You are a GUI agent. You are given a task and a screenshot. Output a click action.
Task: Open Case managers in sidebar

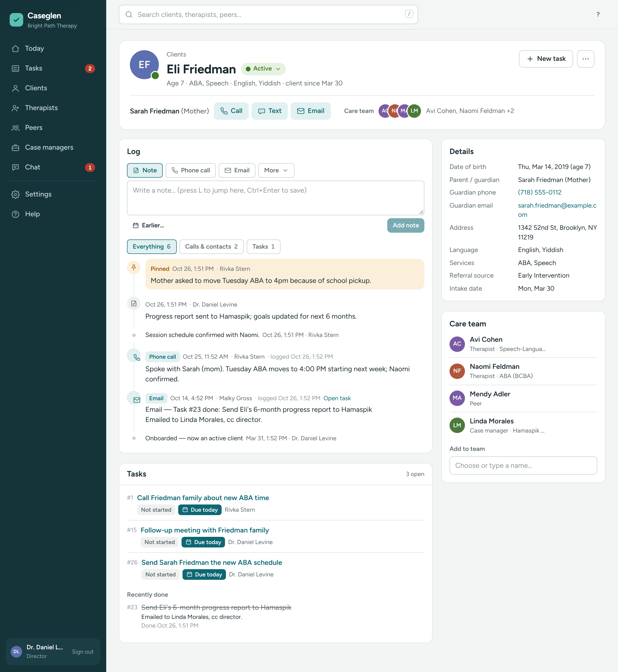[x=53, y=147]
